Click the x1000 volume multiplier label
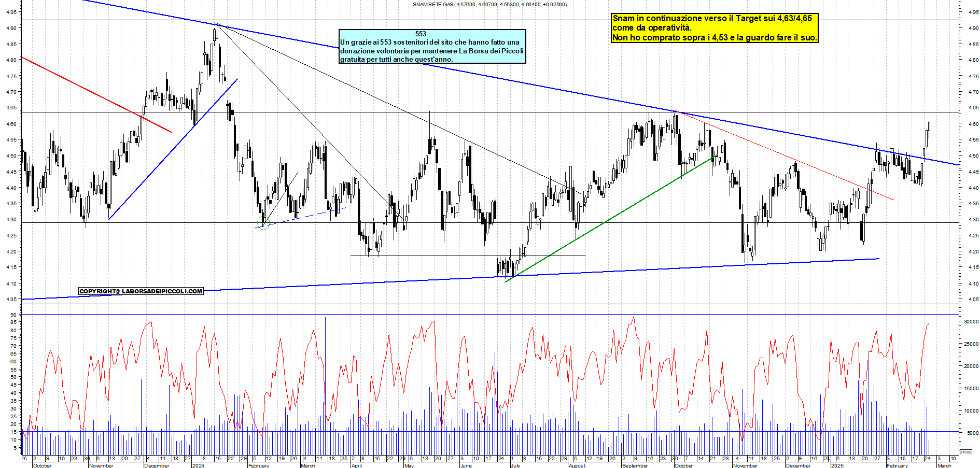 (966, 452)
